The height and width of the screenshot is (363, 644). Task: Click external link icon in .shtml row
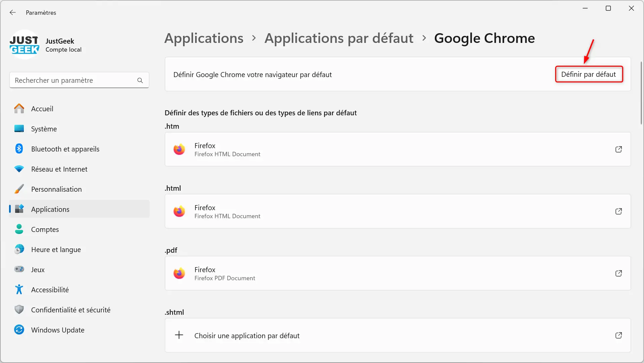(619, 335)
